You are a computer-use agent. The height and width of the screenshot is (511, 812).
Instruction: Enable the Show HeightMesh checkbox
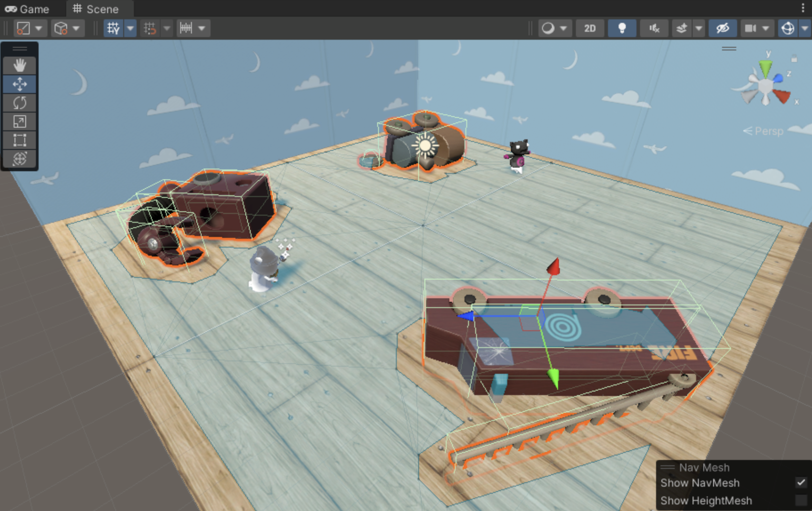click(x=801, y=500)
